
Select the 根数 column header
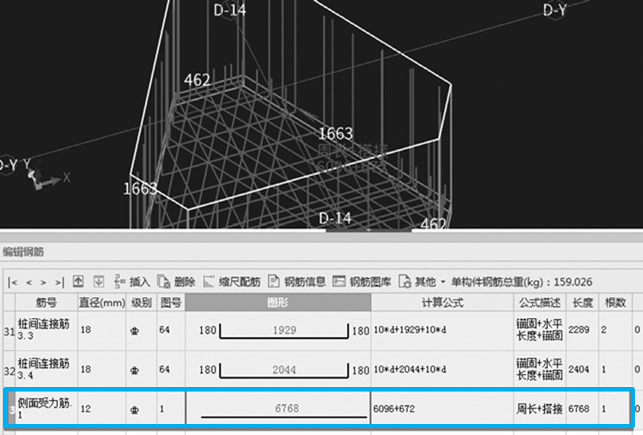pos(615,303)
